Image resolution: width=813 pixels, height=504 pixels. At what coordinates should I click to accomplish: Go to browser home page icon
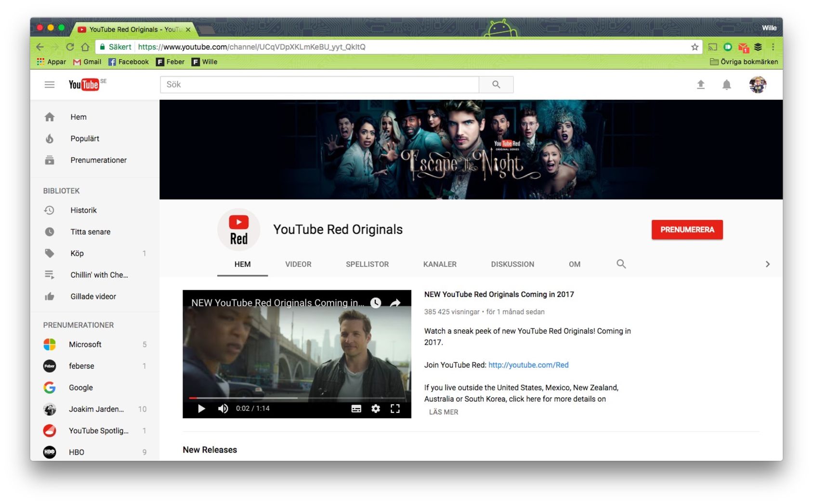pyautogui.click(x=85, y=47)
